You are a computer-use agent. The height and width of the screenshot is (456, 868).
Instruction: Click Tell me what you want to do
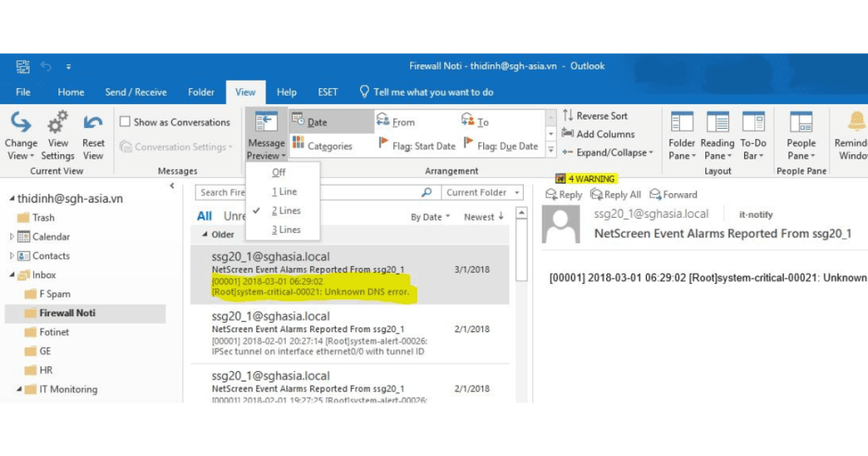pos(426,92)
